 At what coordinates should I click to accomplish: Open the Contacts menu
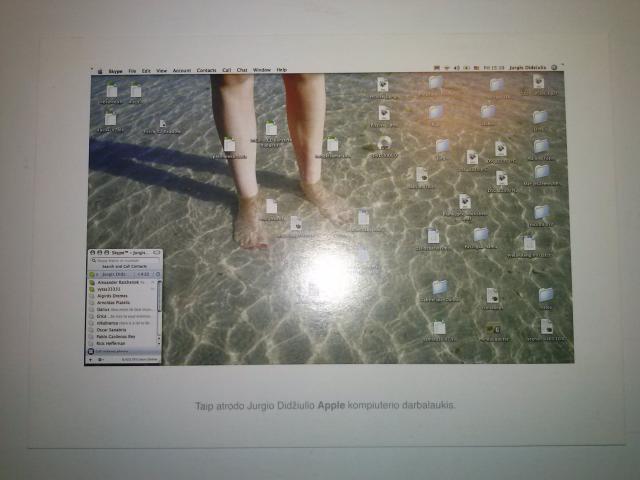point(206,70)
